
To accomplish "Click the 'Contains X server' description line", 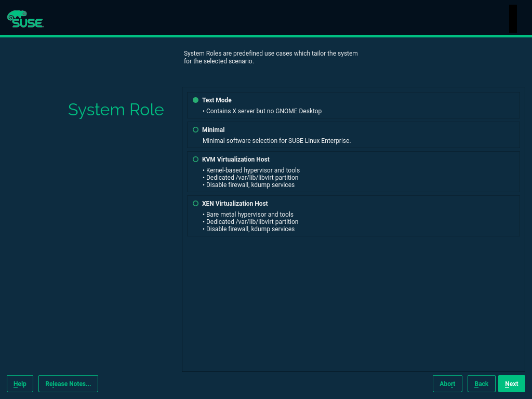I will click(x=263, y=111).
